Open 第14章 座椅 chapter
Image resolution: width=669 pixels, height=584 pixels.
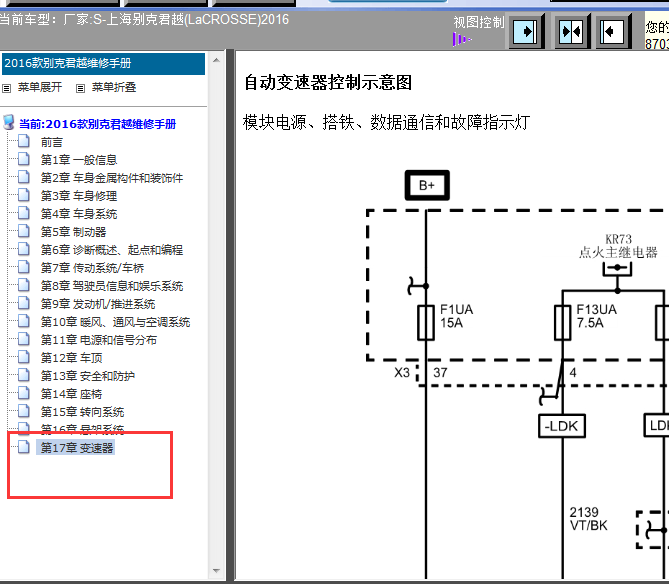point(71,394)
